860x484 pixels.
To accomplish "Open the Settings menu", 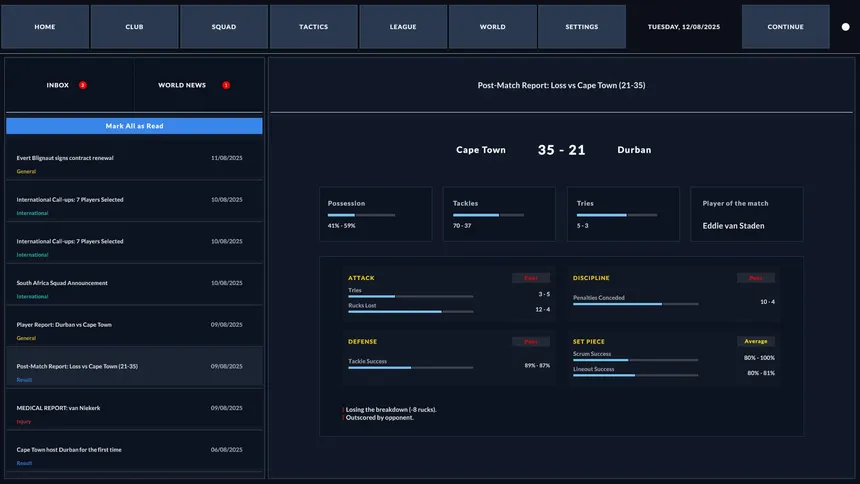I will coord(582,27).
